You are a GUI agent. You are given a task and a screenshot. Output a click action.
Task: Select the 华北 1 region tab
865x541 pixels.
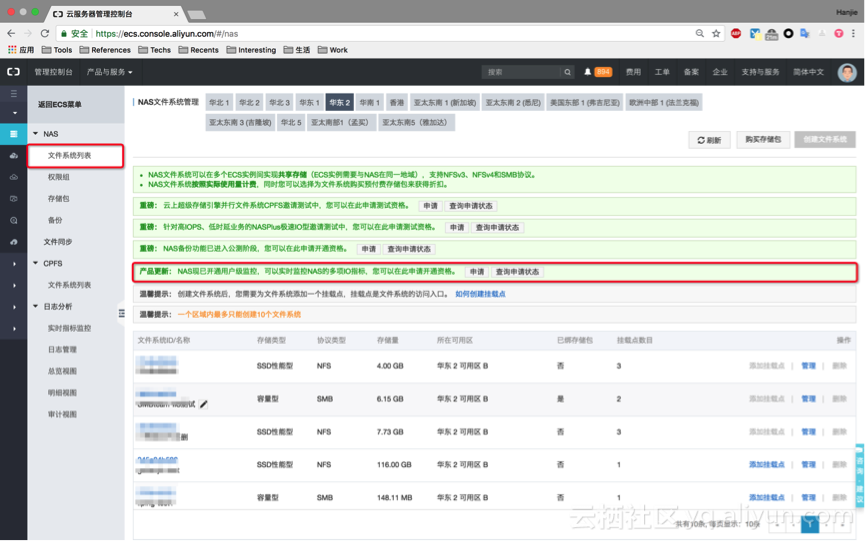(x=219, y=103)
